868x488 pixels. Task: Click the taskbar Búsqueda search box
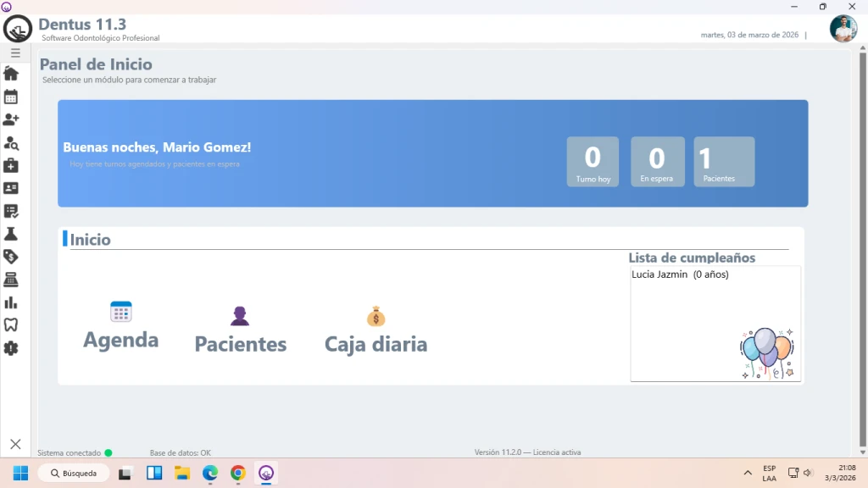(74, 473)
